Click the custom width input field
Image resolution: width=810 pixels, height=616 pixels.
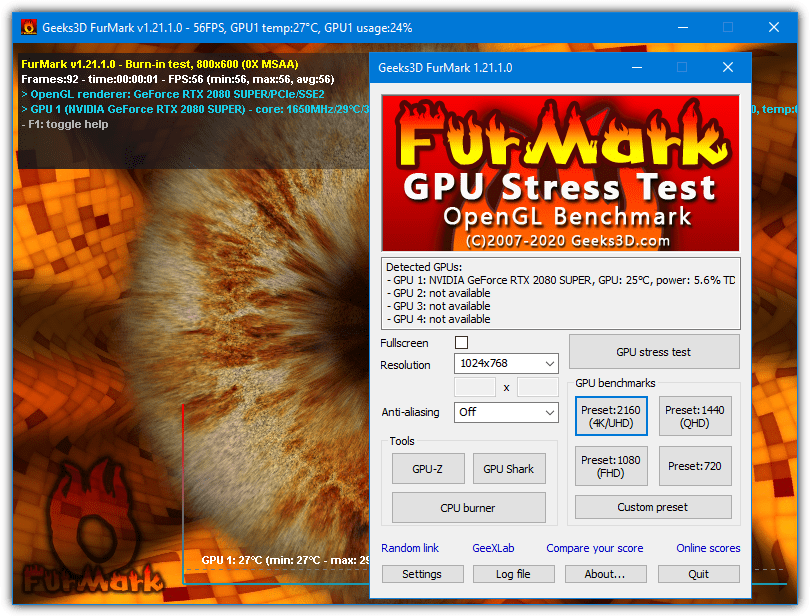pyautogui.click(x=475, y=387)
